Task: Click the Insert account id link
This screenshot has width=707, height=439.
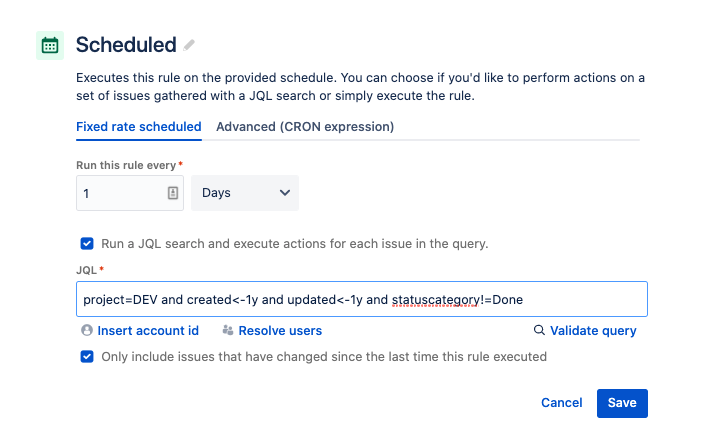Action: click(x=149, y=331)
